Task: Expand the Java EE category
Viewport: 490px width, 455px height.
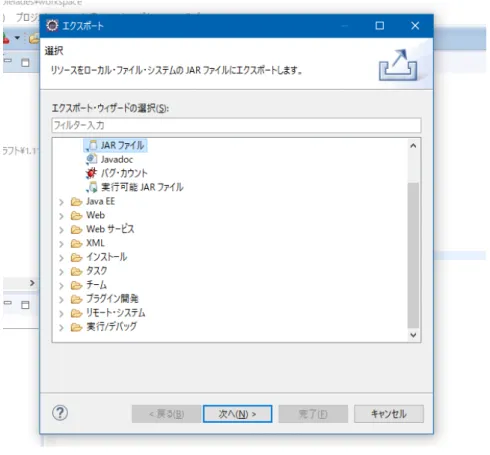Action: [61, 202]
